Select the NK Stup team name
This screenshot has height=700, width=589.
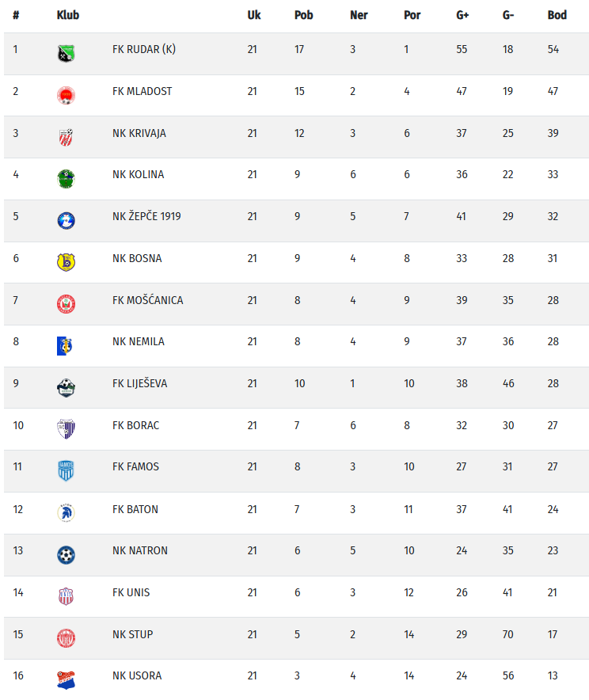(133, 634)
